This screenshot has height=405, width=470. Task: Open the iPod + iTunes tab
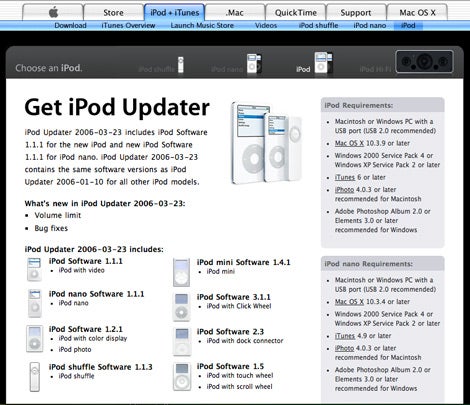(x=174, y=12)
